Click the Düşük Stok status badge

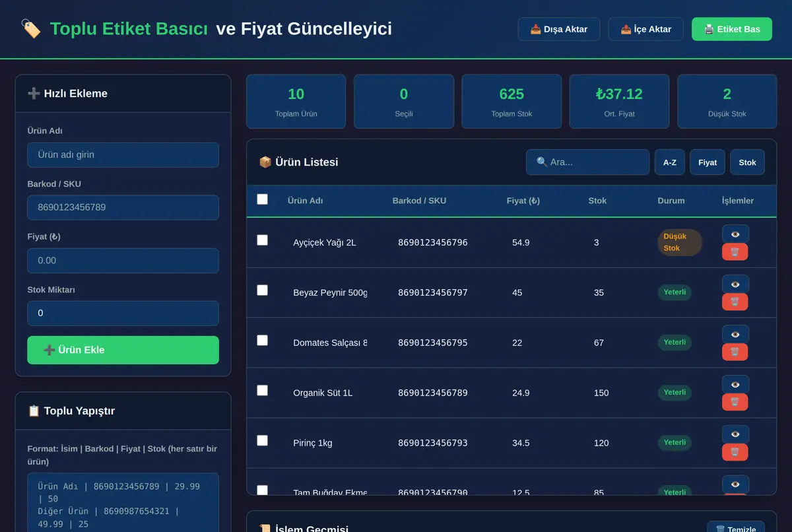pos(680,242)
